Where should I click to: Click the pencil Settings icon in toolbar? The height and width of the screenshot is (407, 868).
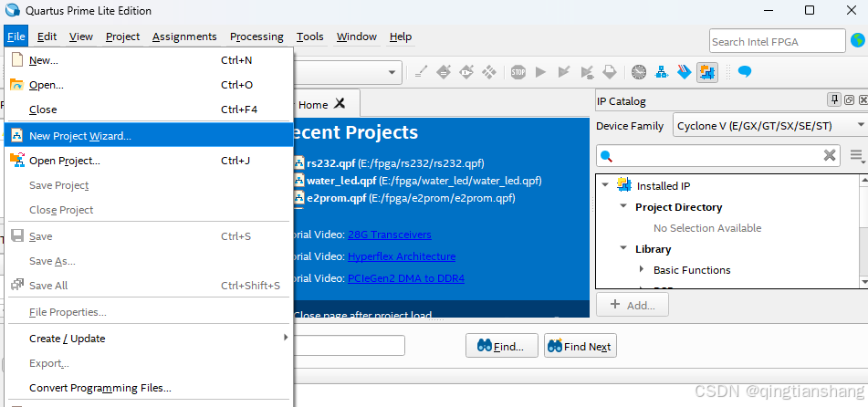pyautogui.click(x=422, y=72)
